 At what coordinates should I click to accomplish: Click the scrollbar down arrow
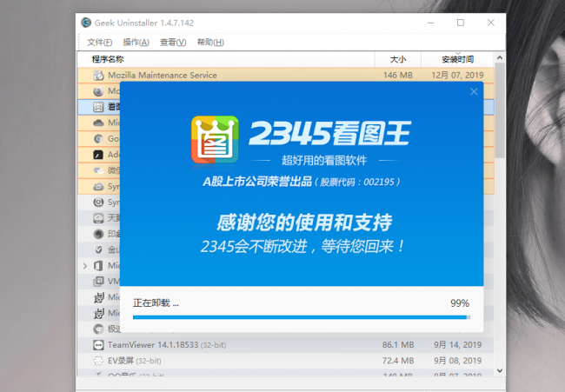500,370
